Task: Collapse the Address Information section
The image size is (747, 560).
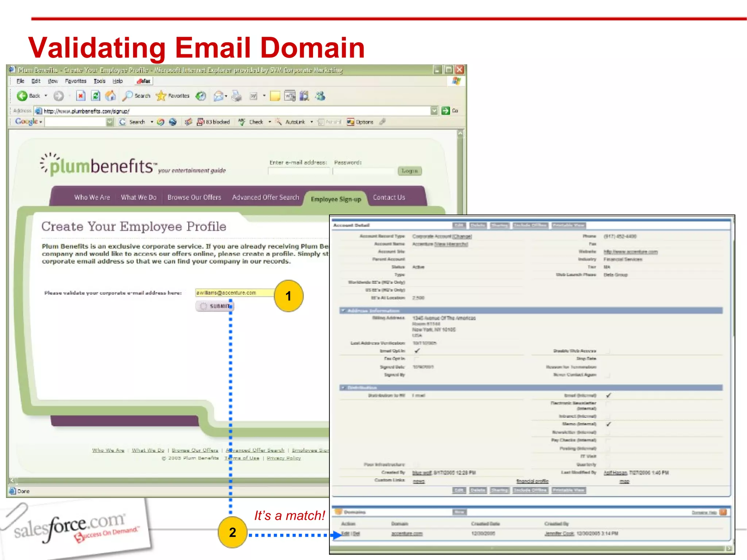Action: click(x=343, y=311)
